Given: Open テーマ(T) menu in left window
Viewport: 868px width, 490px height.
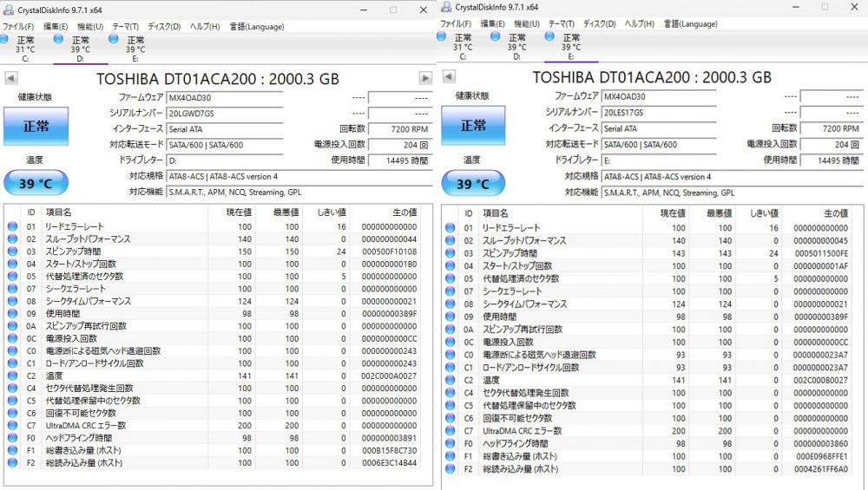Looking at the screenshot, I should pyautogui.click(x=126, y=27).
